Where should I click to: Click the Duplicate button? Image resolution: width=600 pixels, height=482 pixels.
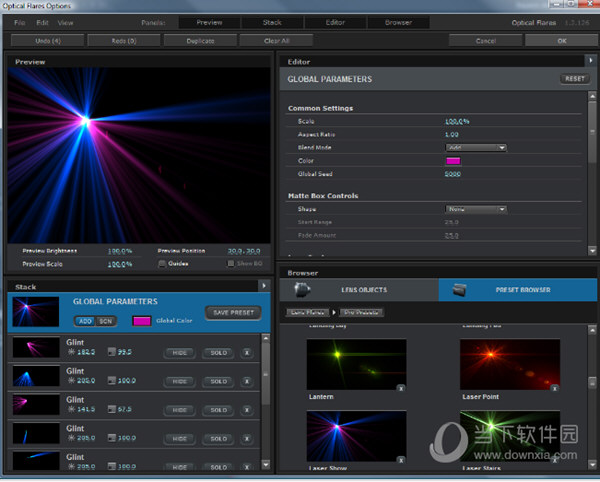200,41
